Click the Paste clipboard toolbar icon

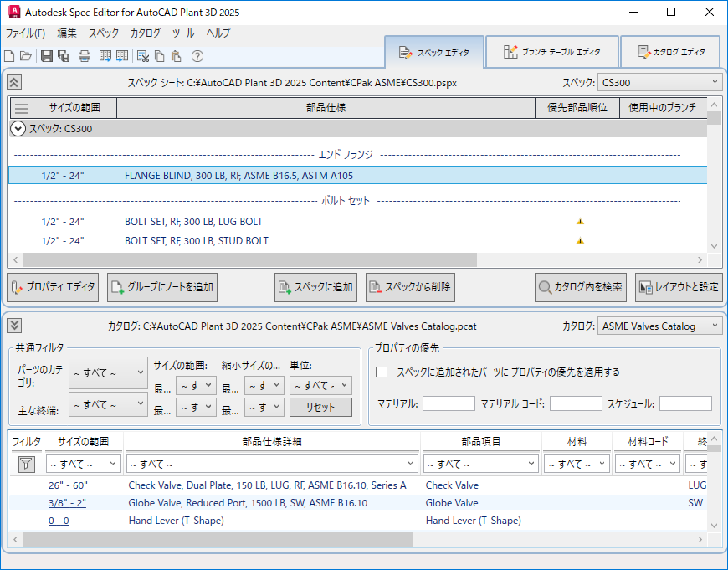[x=176, y=56]
